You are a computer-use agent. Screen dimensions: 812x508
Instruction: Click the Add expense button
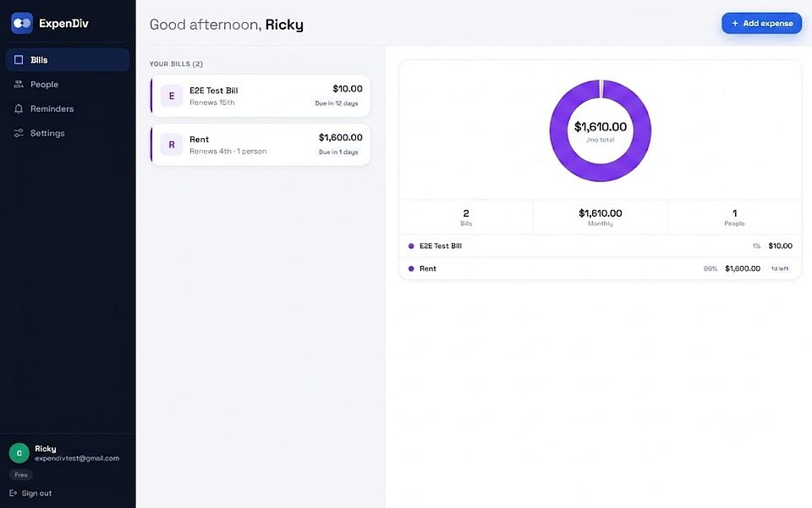(762, 24)
